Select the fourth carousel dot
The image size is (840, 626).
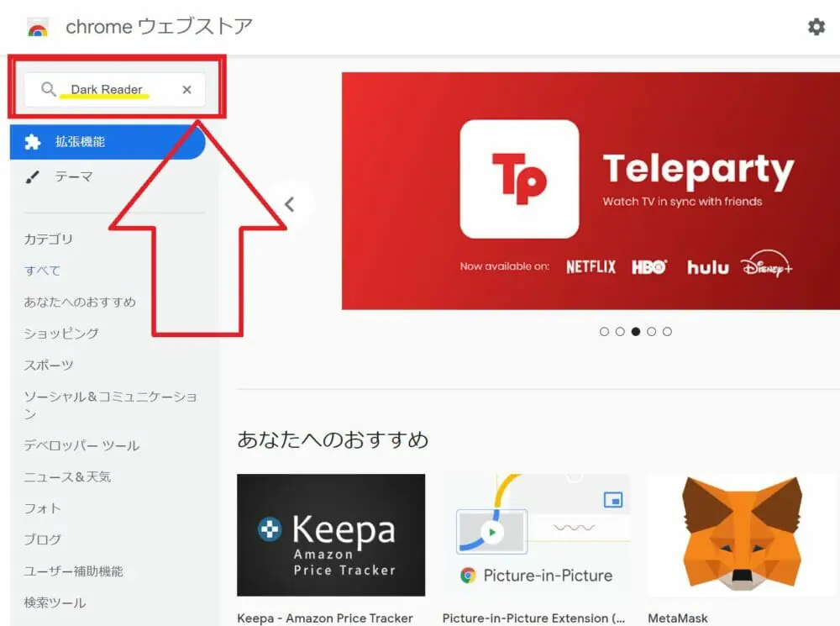click(x=652, y=332)
